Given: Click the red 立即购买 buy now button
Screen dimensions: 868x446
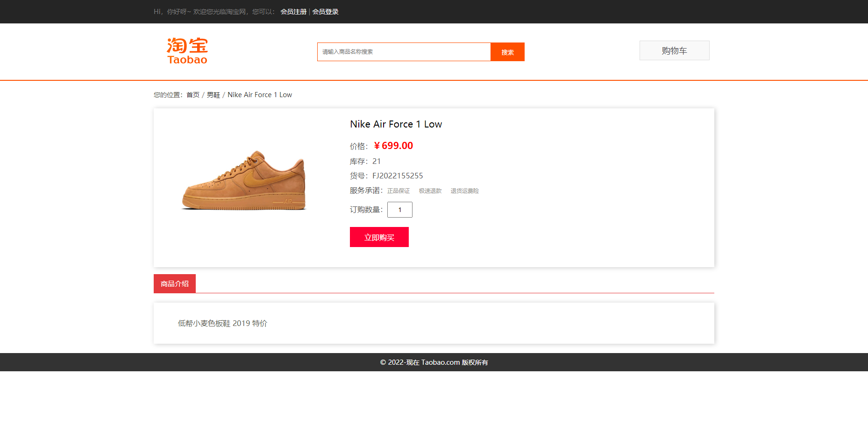Looking at the screenshot, I should tap(379, 237).
